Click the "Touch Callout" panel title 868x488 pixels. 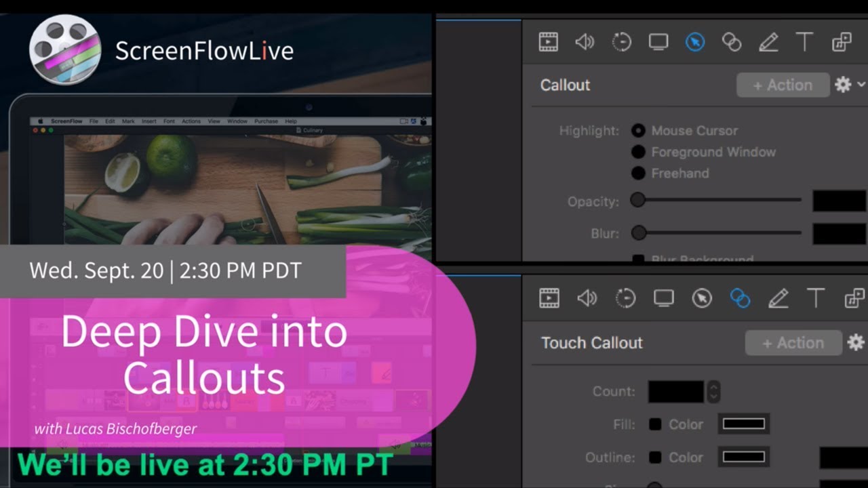[592, 343]
